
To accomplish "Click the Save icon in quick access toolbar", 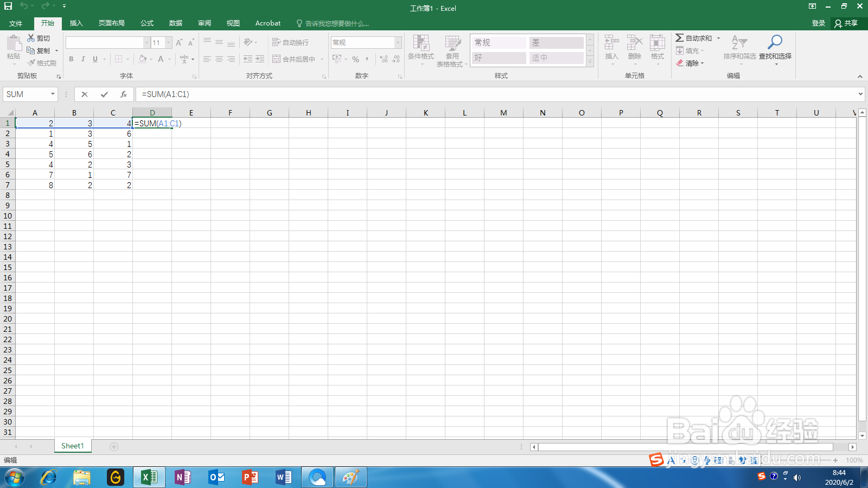I will [x=8, y=6].
